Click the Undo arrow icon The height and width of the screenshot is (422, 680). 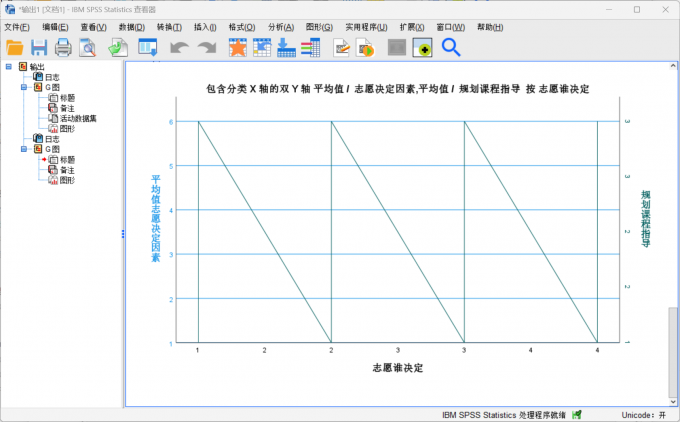tap(179, 47)
